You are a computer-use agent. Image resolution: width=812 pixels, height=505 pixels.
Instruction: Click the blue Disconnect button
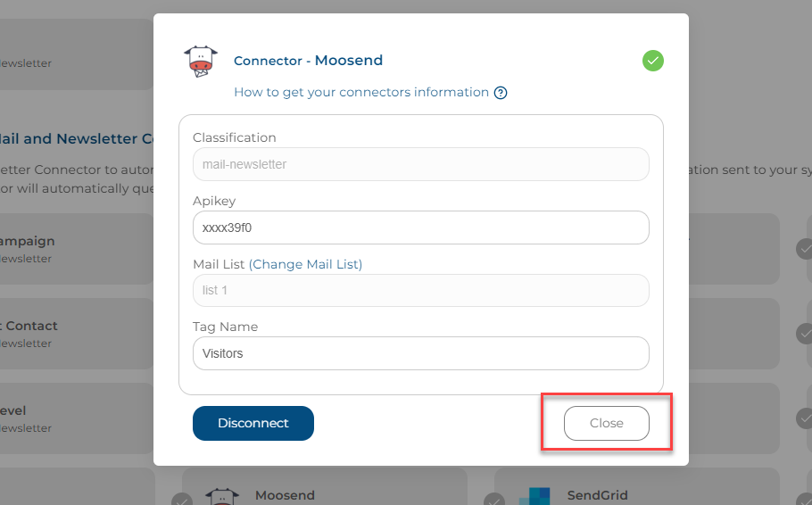(x=253, y=423)
